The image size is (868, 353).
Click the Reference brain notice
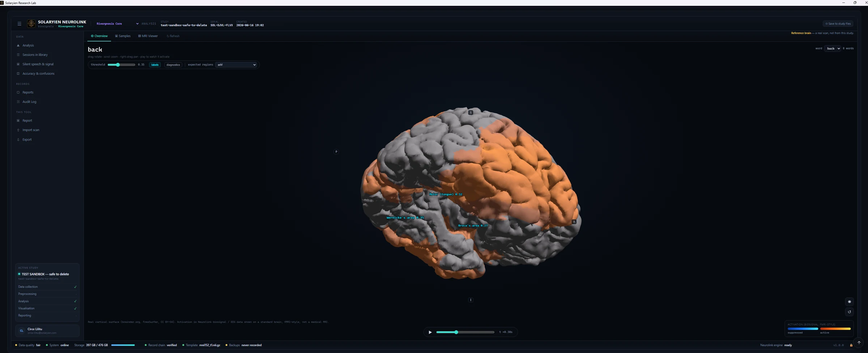click(822, 33)
